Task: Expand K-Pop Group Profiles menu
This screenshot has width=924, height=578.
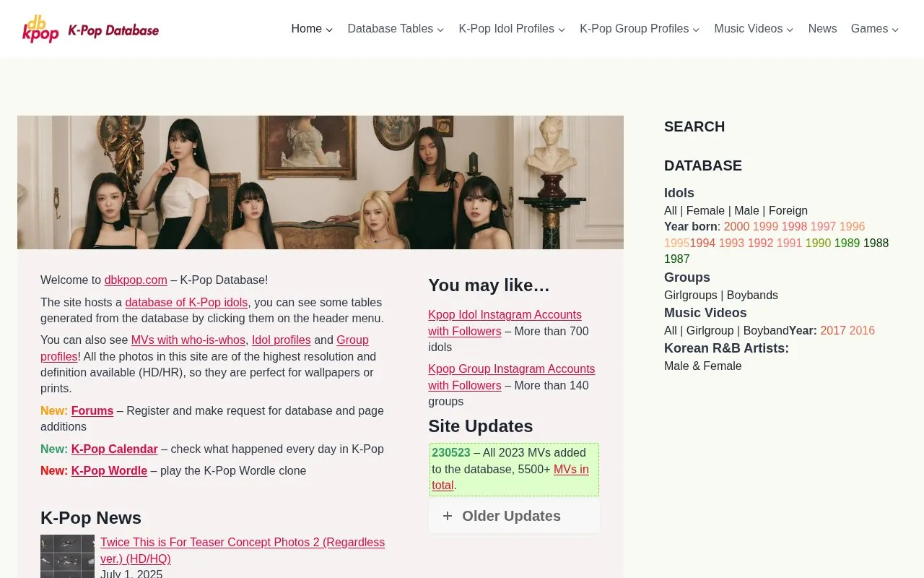Action: (x=640, y=29)
